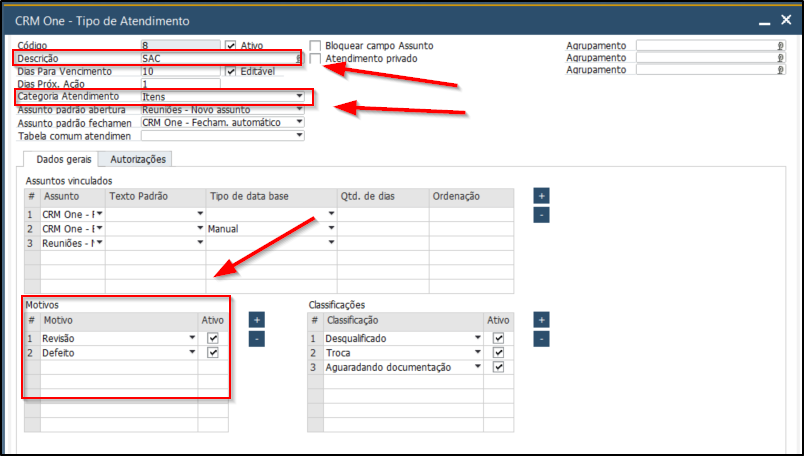Toggle the Ativo checkbox next to Código
Screen dimensions: 804x456
231,46
